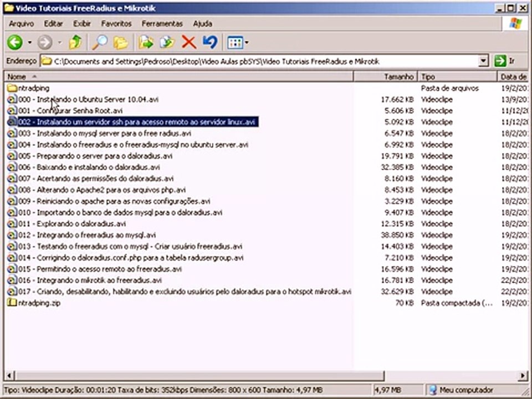Screen dimensions: 532x399
Task: Maximize the Video Tutoriais window
Action: (x=511, y=8)
